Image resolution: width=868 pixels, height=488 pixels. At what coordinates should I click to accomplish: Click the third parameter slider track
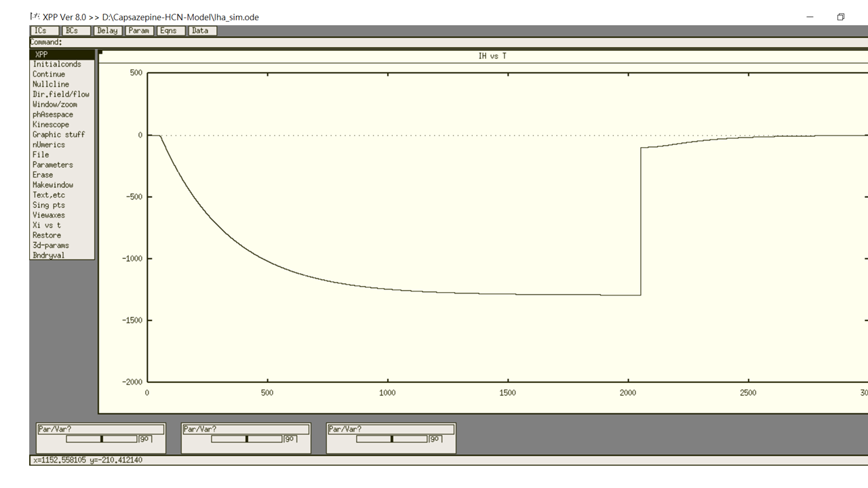(392, 439)
